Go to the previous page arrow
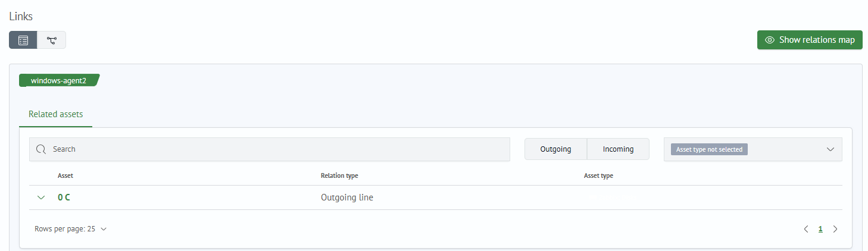The image size is (868, 251). (x=806, y=229)
